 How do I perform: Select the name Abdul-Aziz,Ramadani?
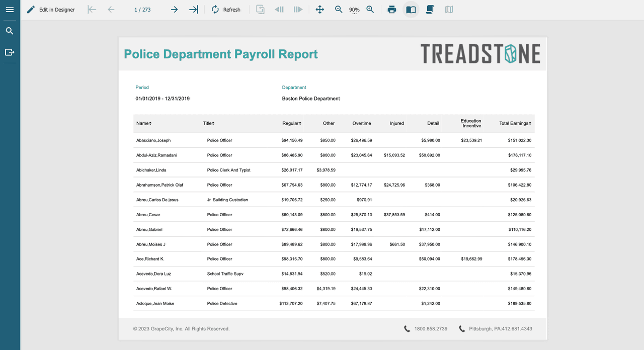pos(156,155)
